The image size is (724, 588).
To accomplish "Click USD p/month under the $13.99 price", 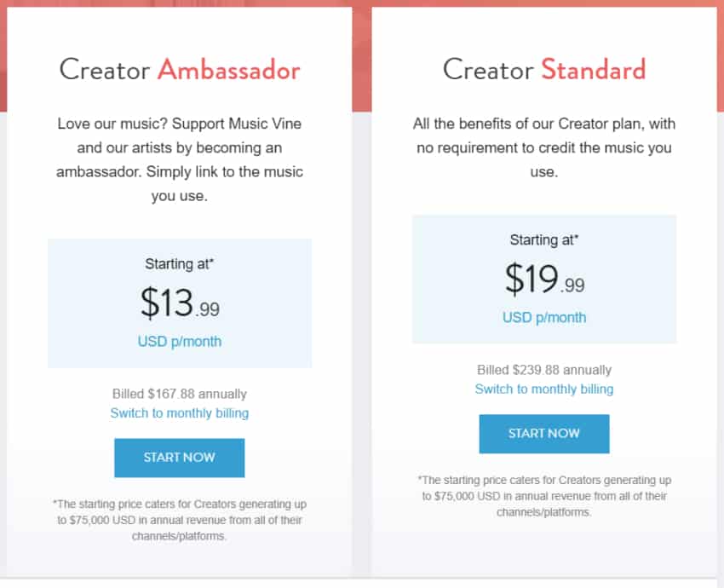I will tap(180, 342).
